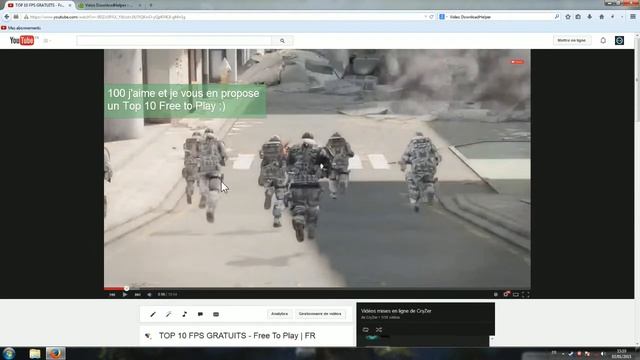This screenshot has height=360, width=640.
Task: Open the bookmarks list icon
Action: tap(578, 17)
